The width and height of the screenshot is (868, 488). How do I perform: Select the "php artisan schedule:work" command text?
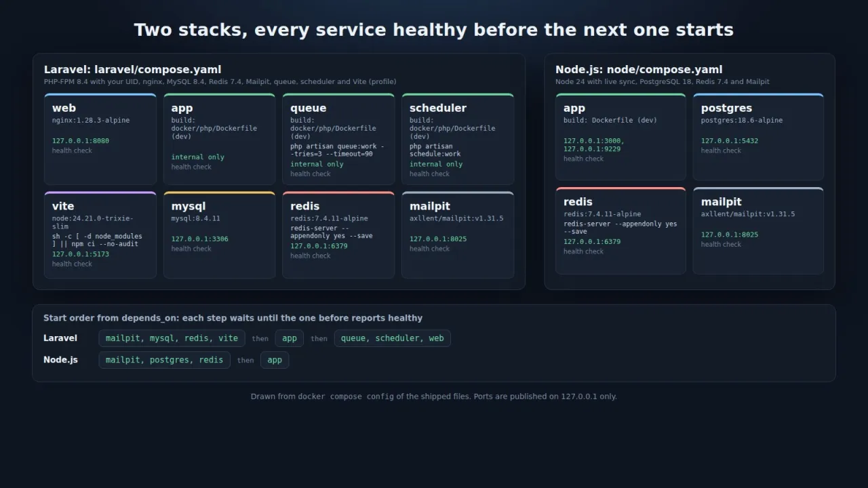point(435,150)
